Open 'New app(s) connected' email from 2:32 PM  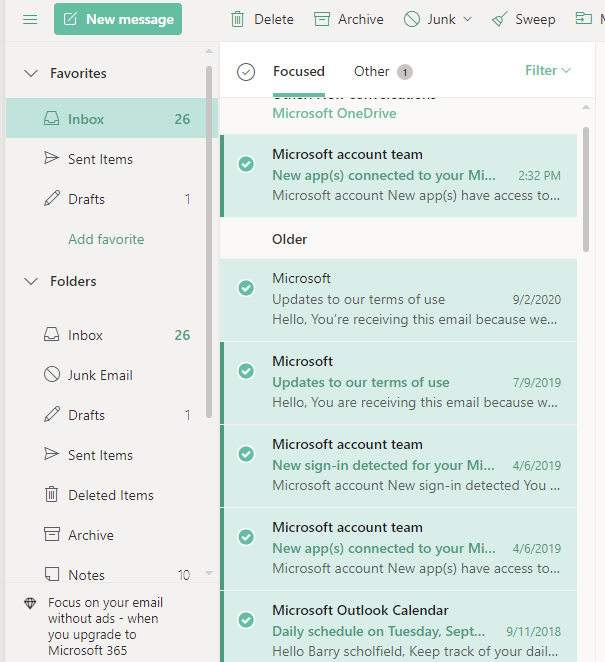399,176
